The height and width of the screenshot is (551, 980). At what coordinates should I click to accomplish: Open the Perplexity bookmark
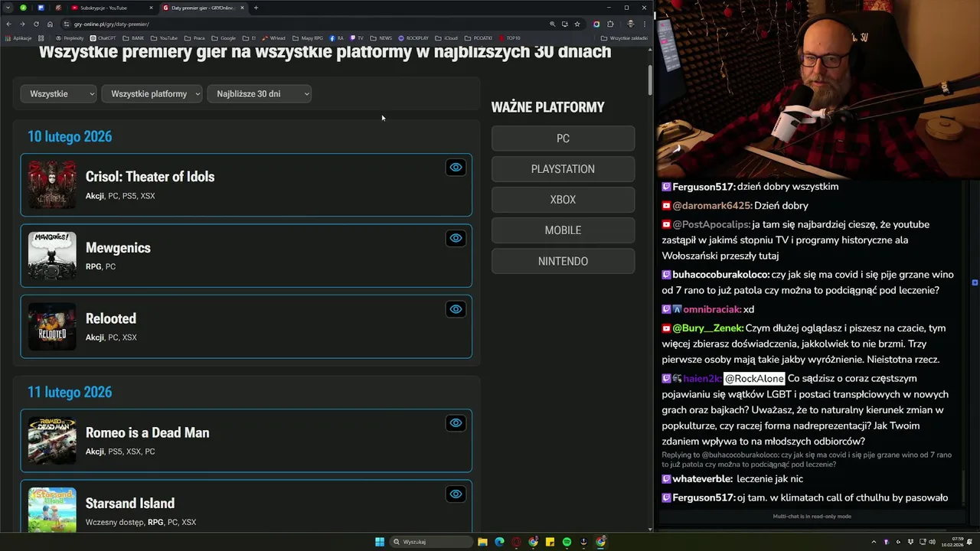coord(69,37)
